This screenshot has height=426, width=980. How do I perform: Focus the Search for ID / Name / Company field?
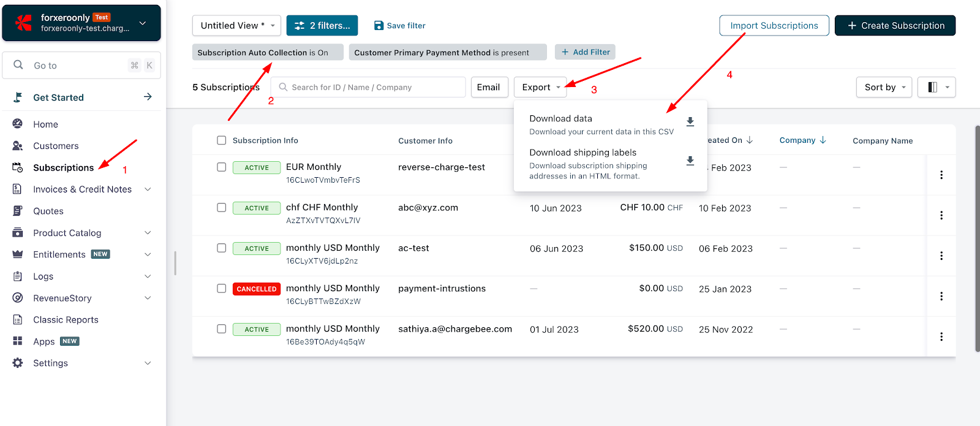[x=368, y=87]
